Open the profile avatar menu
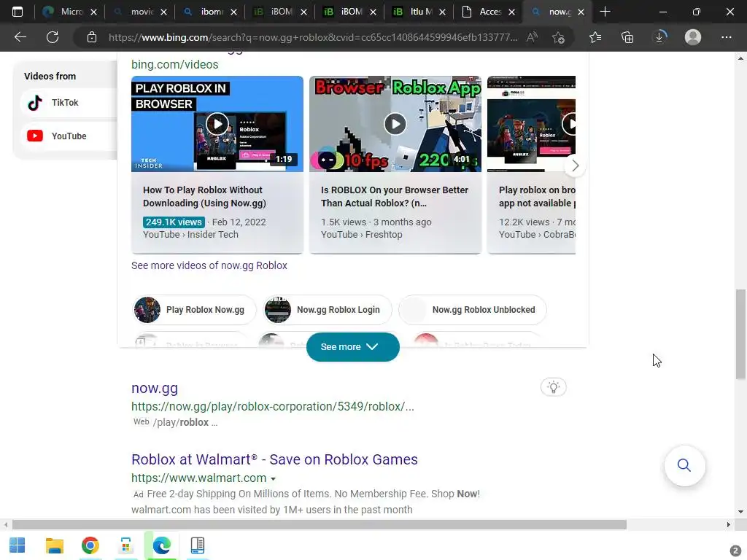 pyautogui.click(x=693, y=37)
